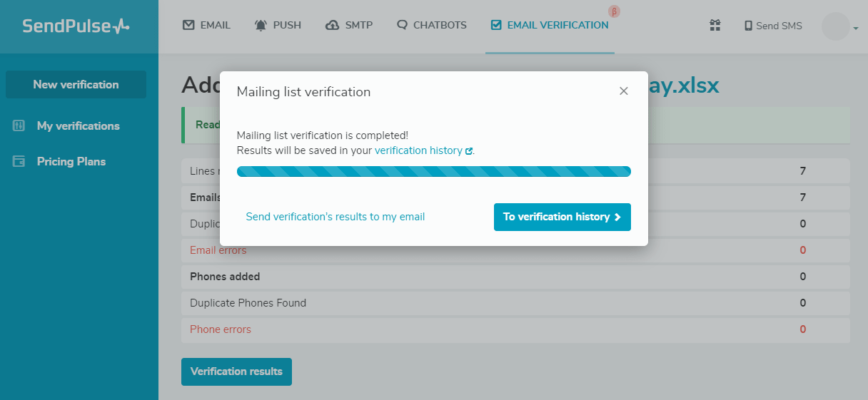Click the SMTP cloud icon

[332, 26]
